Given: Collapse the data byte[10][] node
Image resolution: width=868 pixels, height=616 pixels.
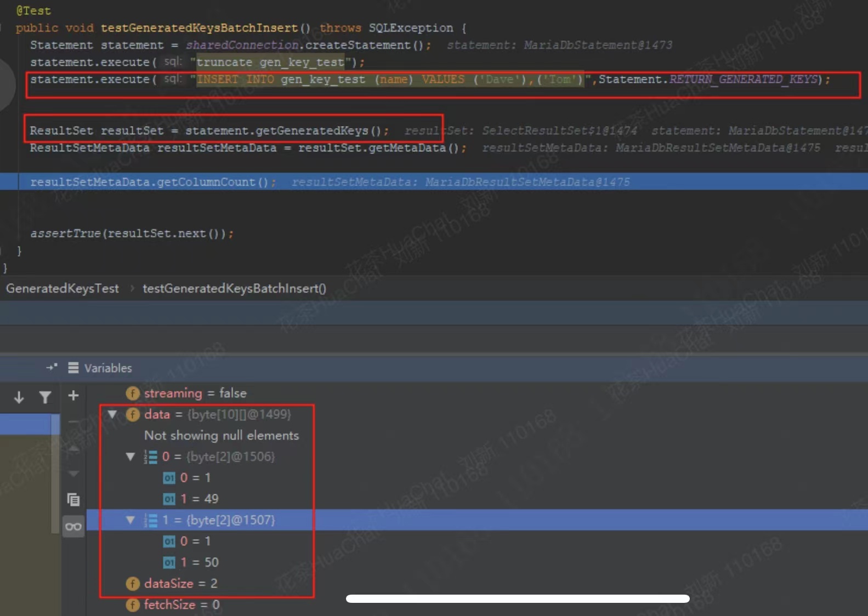Looking at the screenshot, I should coord(112,414).
